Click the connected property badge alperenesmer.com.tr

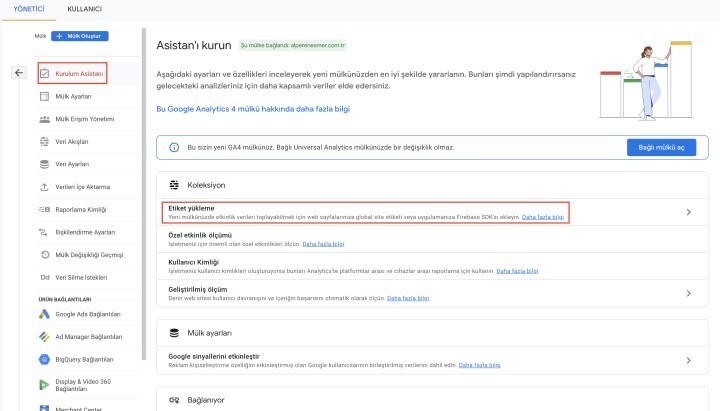point(292,45)
